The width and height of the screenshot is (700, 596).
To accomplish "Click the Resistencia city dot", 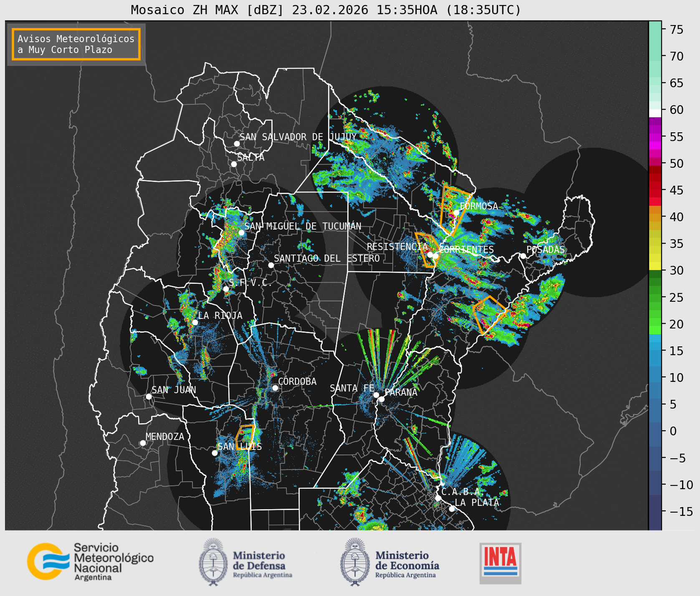I will tap(430, 254).
